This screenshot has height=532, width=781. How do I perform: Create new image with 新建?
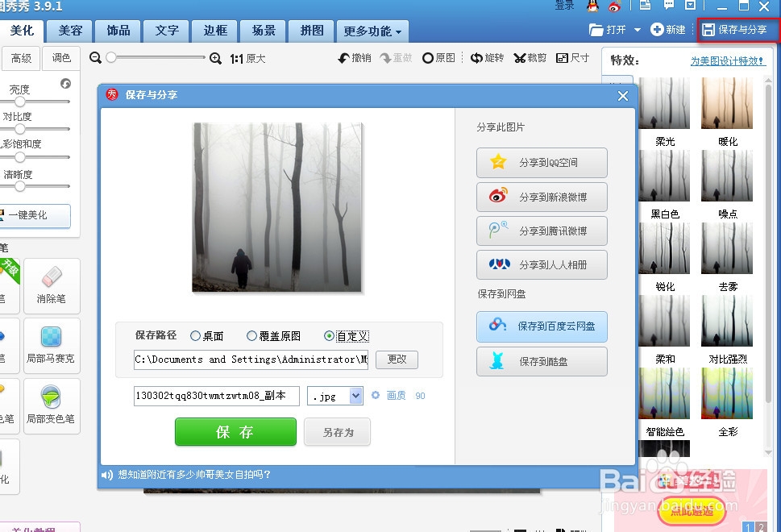[668, 30]
